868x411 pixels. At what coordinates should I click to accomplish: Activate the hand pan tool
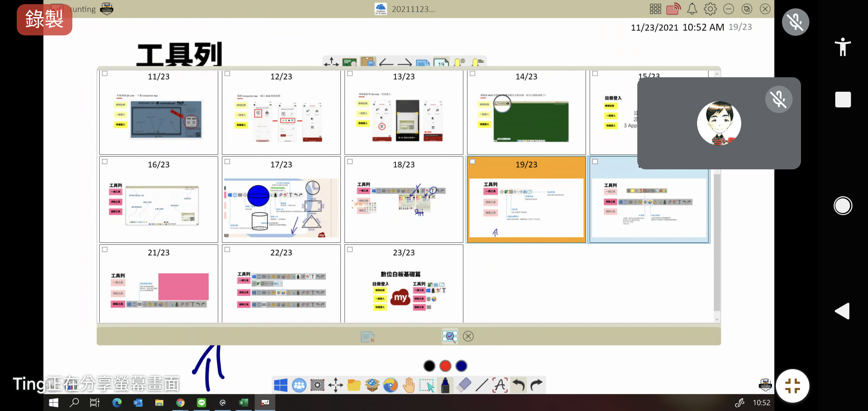tap(408, 385)
